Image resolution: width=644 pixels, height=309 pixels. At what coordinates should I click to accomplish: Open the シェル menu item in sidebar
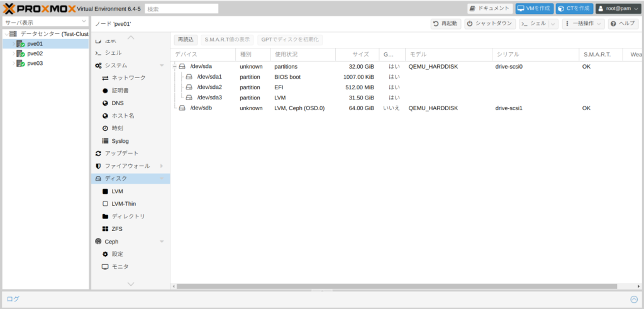131,53
